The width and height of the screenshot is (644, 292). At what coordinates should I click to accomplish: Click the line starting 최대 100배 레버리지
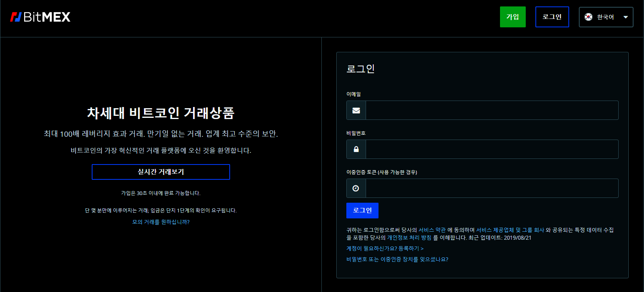(x=161, y=134)
